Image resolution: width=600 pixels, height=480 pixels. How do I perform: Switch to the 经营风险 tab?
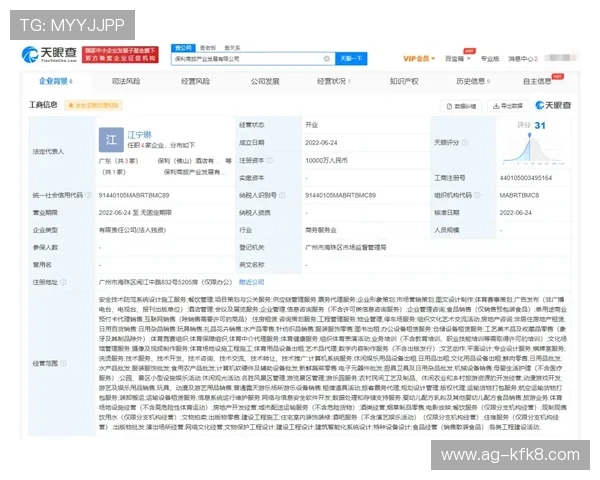pyautogui.click(x=195, y=81)
